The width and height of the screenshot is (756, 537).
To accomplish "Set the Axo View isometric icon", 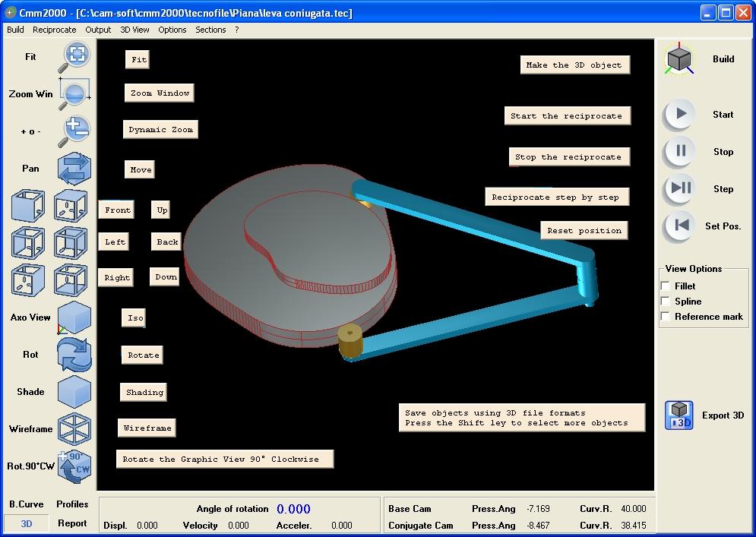I will [74, 317].
